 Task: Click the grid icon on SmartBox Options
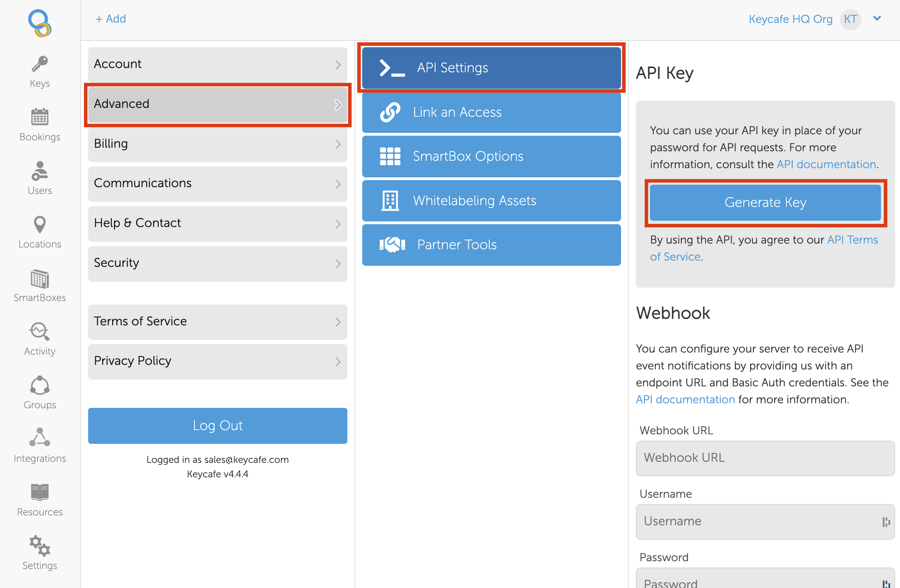tap(390, 157)
